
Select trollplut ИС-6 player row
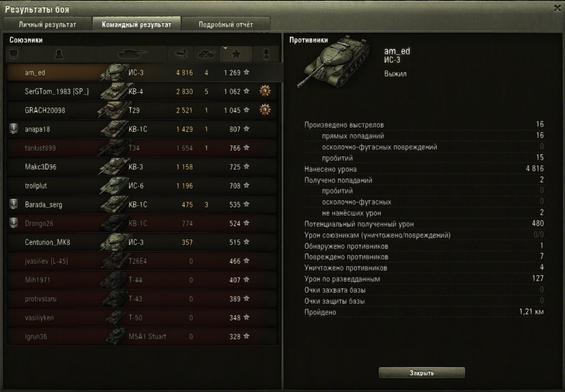(142, 186)
